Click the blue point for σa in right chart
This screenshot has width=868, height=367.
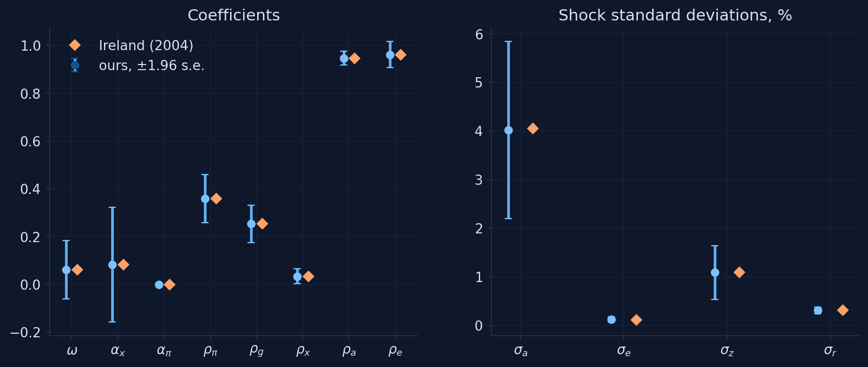click(508, 131)
